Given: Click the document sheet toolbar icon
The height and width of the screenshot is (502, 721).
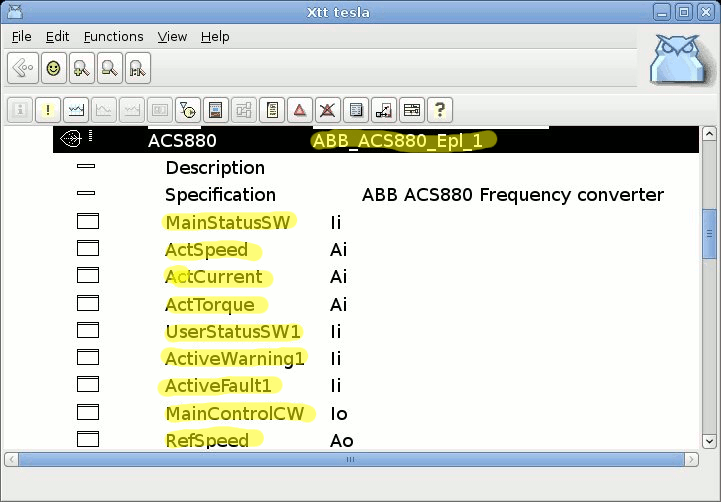Looking at the screenshot, I should pyautogui.click(x=272, y=110).
